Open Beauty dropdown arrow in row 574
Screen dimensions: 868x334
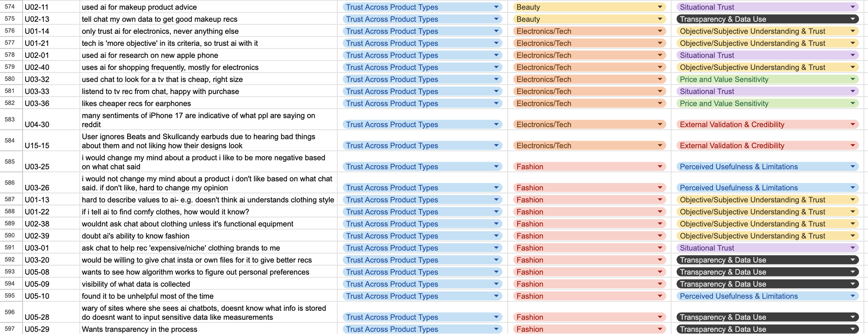660,7
